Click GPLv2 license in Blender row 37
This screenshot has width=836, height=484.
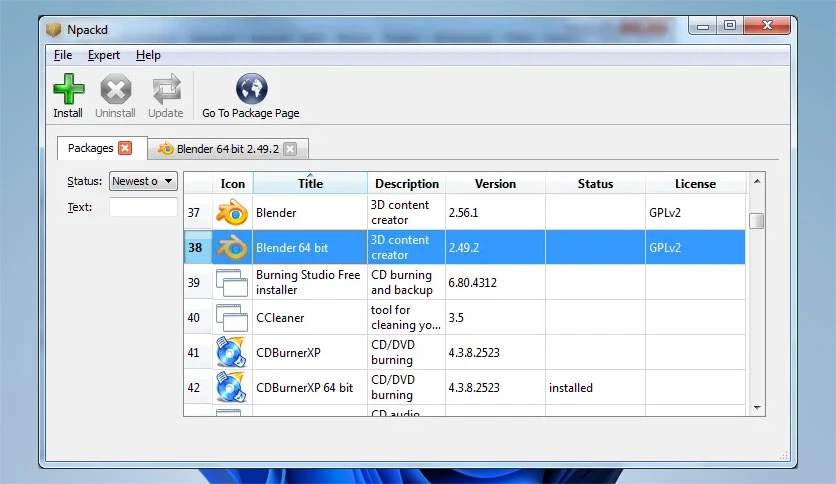pyautogui.click(x=695, y=212)
